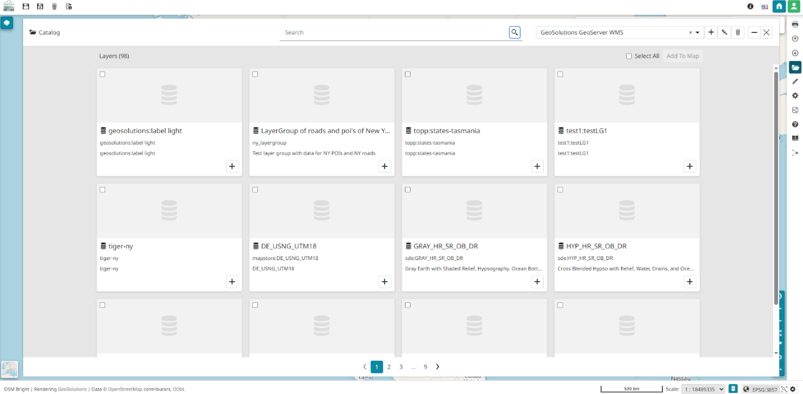This screenshot has width=803, height=394.
Task: Click the open Catalog folder icon in sidebar
Action: click(795, 67)
